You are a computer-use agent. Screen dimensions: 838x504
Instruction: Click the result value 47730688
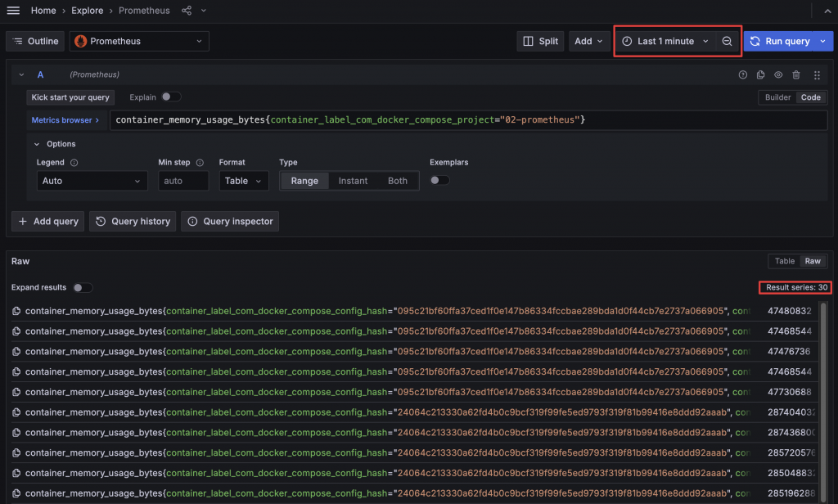[790, 392]
